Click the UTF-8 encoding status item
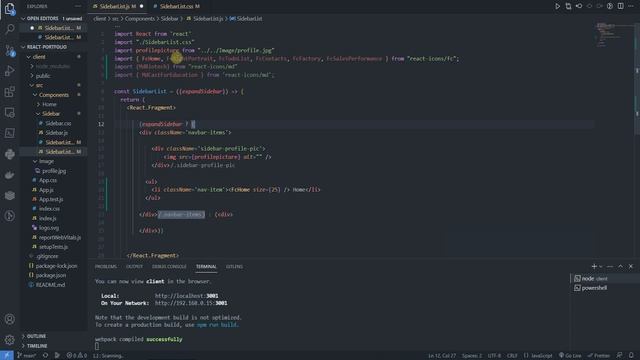 pos(494,356)
